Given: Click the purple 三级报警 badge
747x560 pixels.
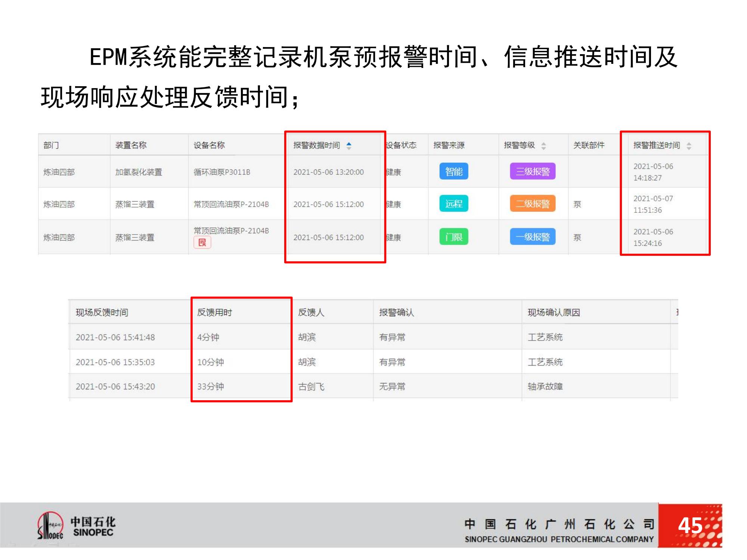Looking at the screenshot, I should click(x=533, y=172).
